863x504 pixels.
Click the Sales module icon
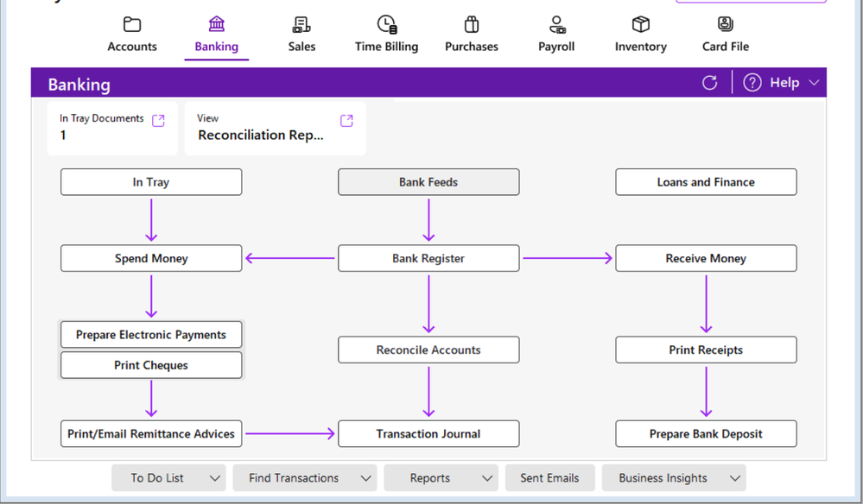(301, 24)
